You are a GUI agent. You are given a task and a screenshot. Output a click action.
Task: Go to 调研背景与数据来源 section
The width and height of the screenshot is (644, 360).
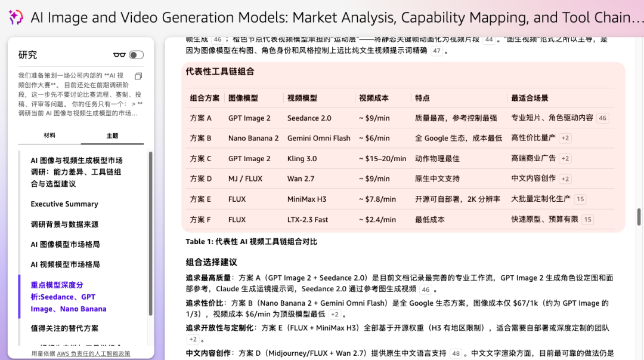(x=64, y=224)
